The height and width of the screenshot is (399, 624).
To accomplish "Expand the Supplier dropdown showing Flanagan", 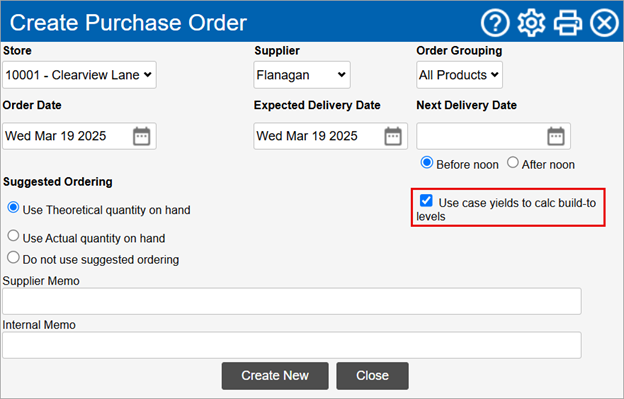I will click(x=302, y=75).
